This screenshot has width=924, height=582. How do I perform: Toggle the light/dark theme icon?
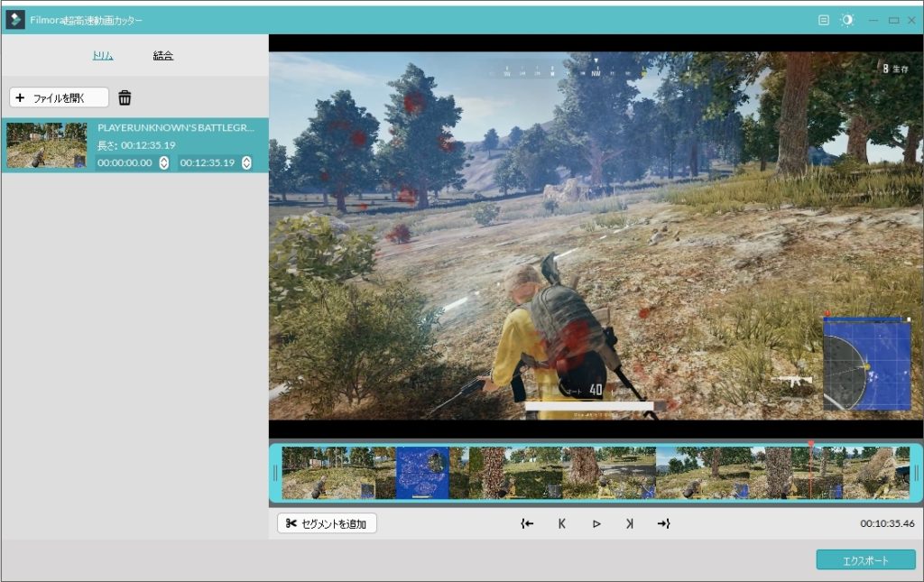click(846, 20)
